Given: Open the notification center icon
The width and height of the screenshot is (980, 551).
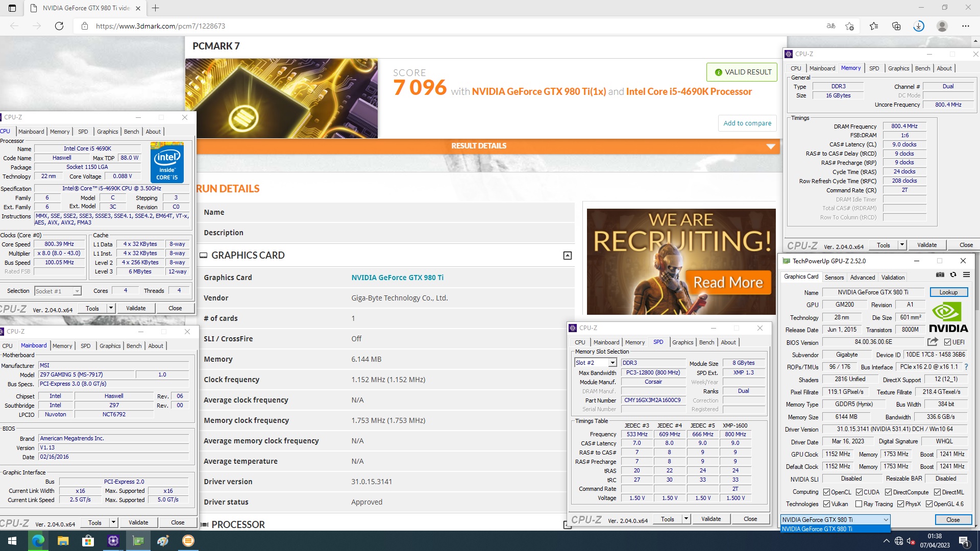Looking at the screenshot, I should click(964, 541).
